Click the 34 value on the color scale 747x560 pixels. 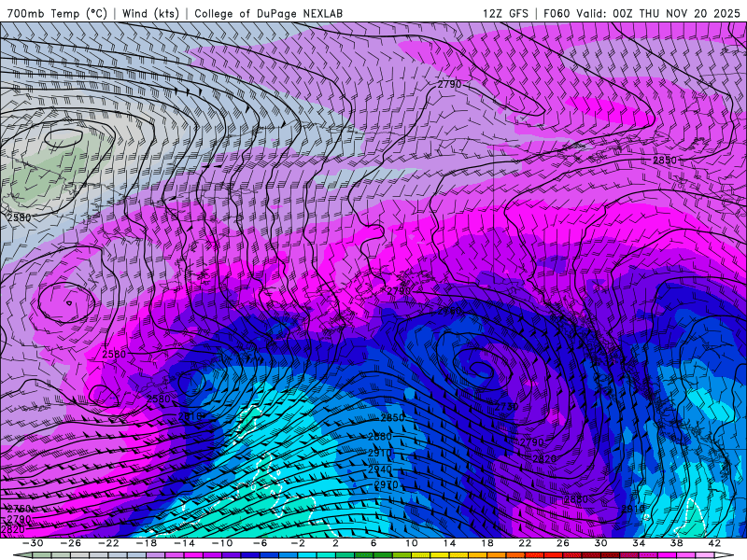click(x=638, y=543)
